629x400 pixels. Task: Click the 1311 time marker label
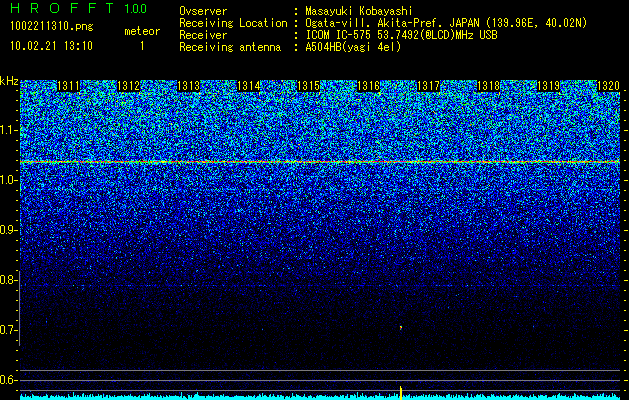(69, 86)
